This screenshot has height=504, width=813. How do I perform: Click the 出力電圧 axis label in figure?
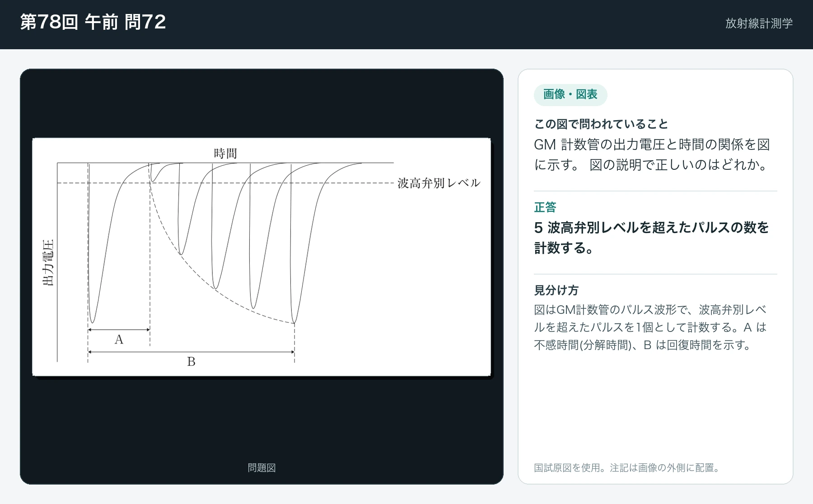click(x=48, y=262)
